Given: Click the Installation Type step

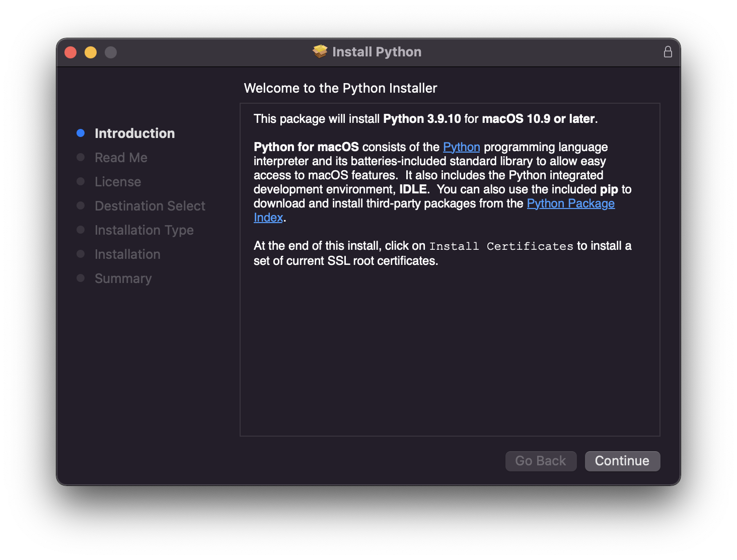Looking at the screenshot, I should [x=144, y=230].
